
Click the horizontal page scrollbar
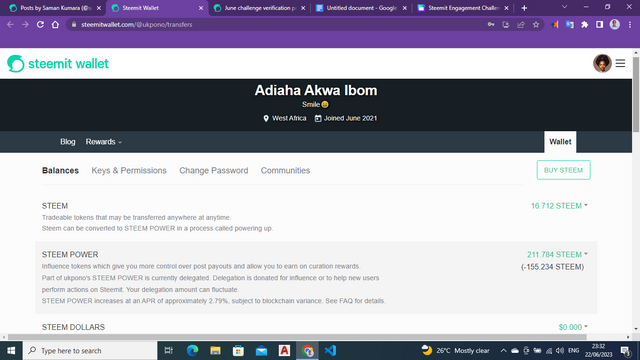[x=297, y=337]
